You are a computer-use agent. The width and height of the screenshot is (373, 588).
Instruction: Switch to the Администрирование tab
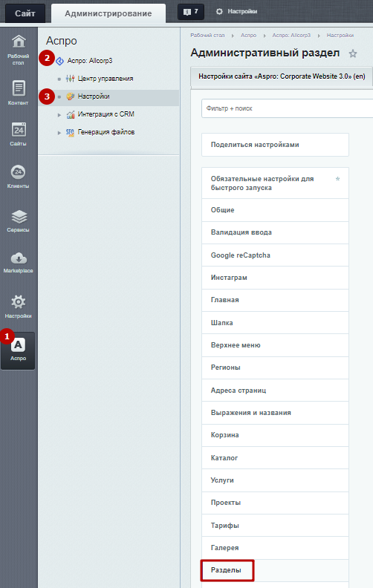click(108, 13)
